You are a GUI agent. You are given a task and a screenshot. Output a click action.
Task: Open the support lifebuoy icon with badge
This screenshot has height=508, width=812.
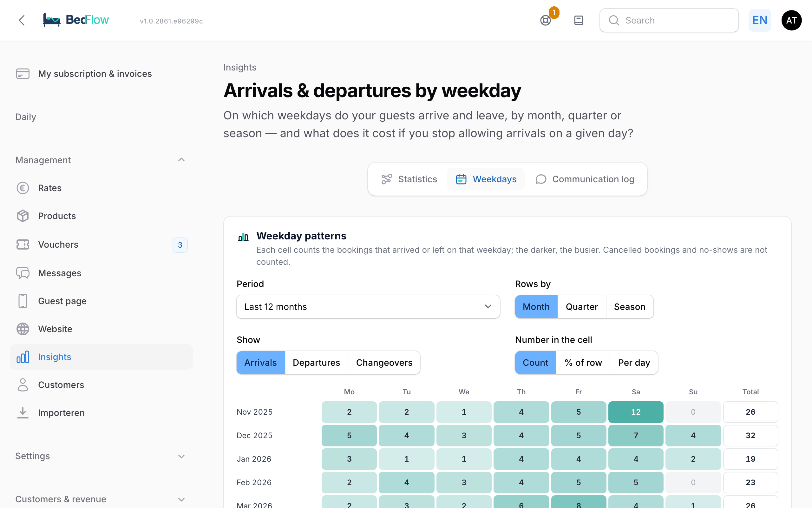(x=546, y=20)
